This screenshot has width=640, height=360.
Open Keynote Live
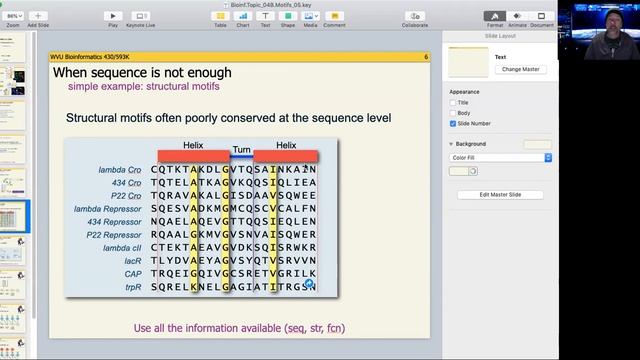coord(140,16)
